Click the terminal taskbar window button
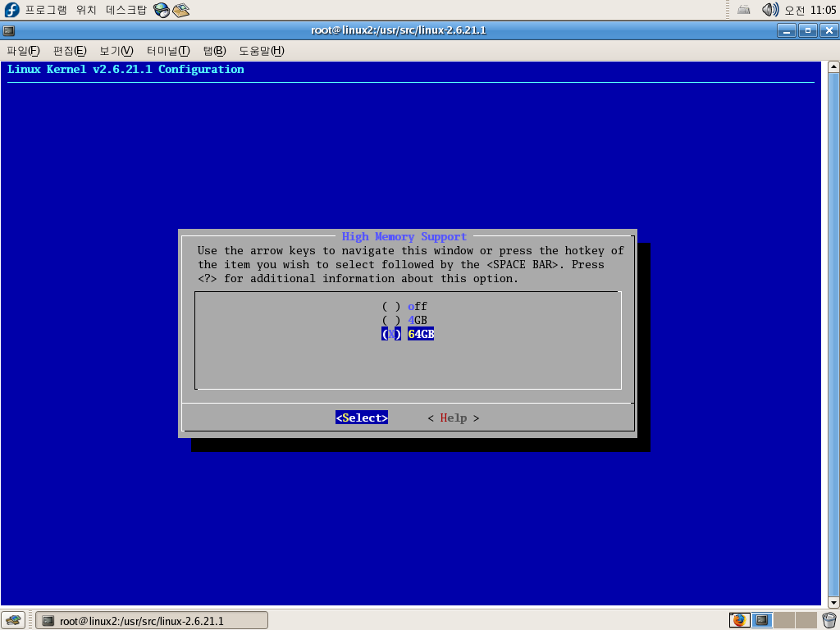 [152, 620]
